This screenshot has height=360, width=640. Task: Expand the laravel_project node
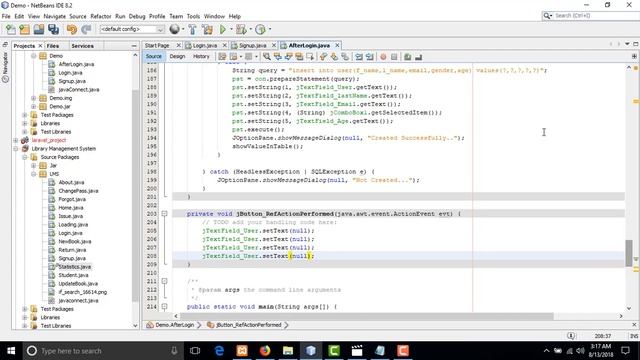pos(16,140)
